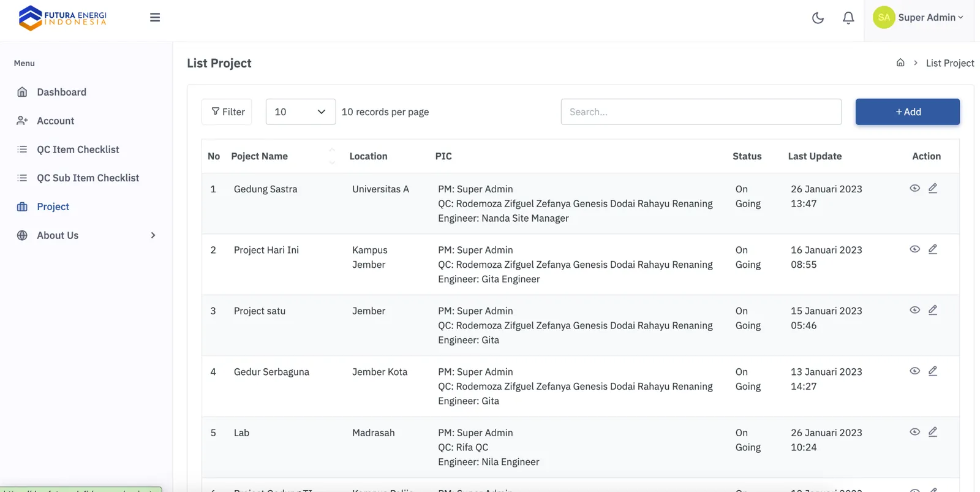Go to QC Sub Item Checklist
980x492 pixels.
[88, 178]
